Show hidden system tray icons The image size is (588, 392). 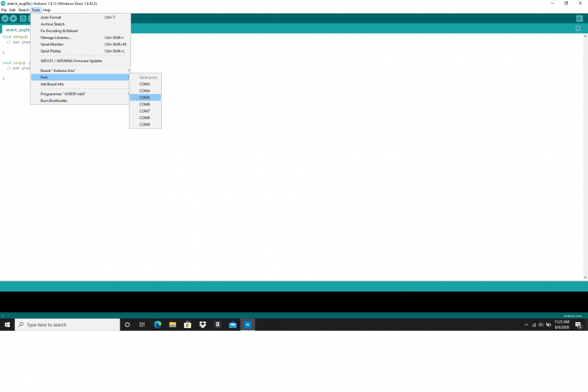(526, 325)
